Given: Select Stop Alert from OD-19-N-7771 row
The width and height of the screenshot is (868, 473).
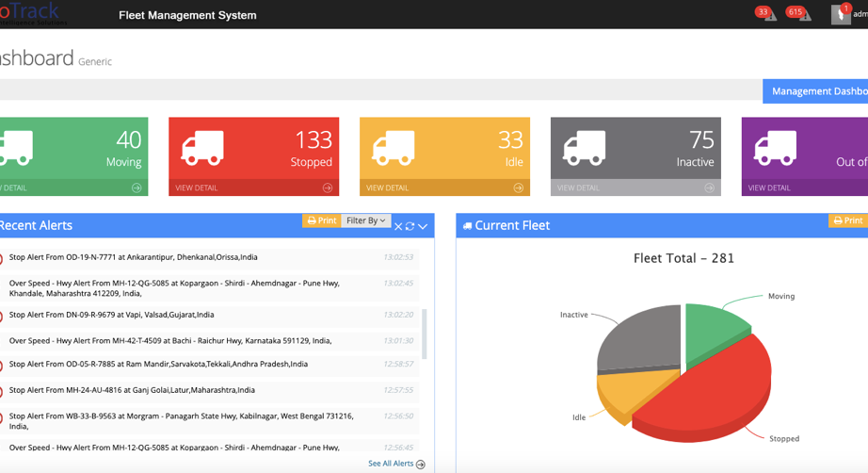Looking at the screenshot, I should (209, 257).
